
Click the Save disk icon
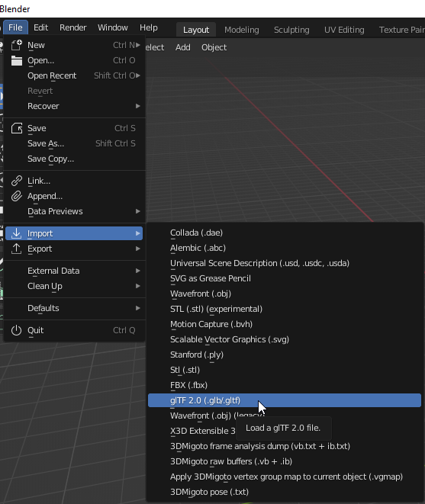click(x=17, y=128)
